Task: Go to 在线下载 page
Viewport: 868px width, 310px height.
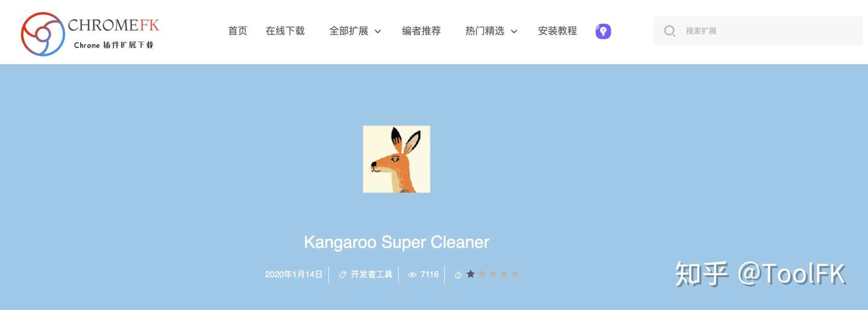Action: 285,31
